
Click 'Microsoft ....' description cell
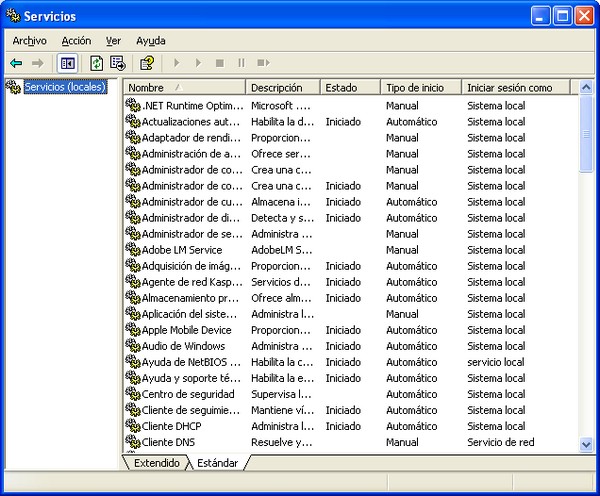pos(280,105)
